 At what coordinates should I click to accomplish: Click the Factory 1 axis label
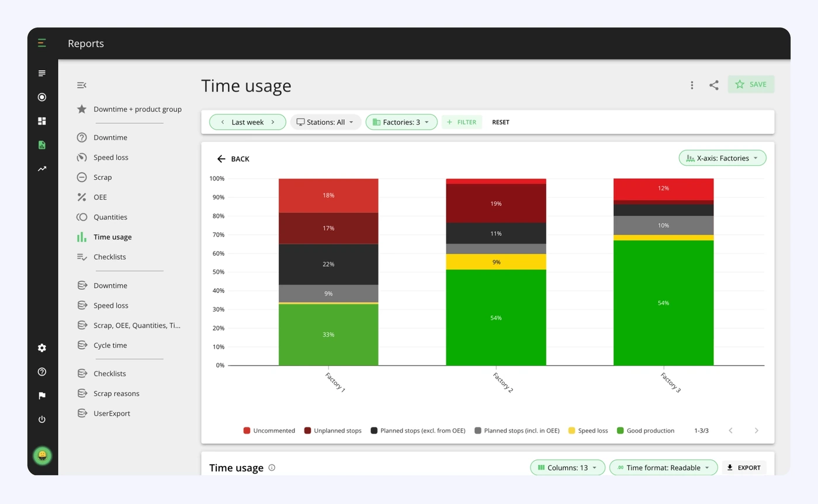335,383
